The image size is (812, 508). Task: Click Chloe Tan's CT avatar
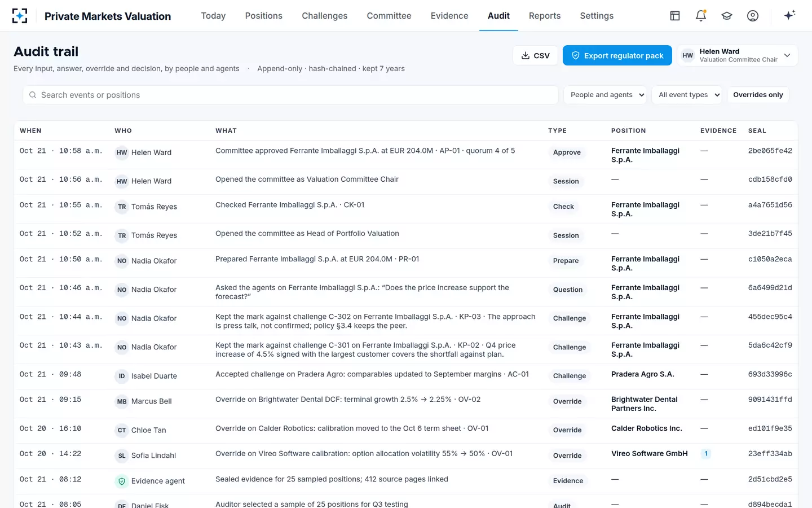(122, 430)
